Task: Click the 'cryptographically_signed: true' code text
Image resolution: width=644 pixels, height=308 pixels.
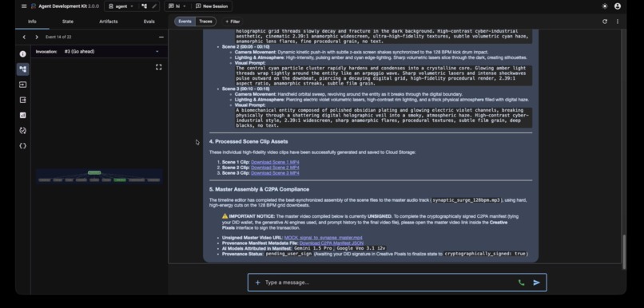Action: pyautogui.click(x=486, y=254)
